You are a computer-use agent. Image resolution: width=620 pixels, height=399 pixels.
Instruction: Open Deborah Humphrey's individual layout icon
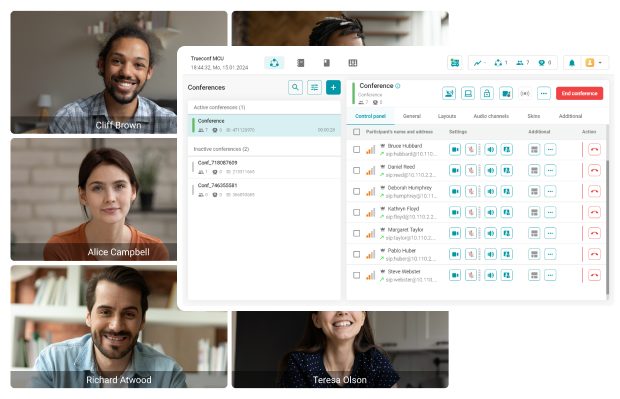pyautogui.click(x=534, y=191)
